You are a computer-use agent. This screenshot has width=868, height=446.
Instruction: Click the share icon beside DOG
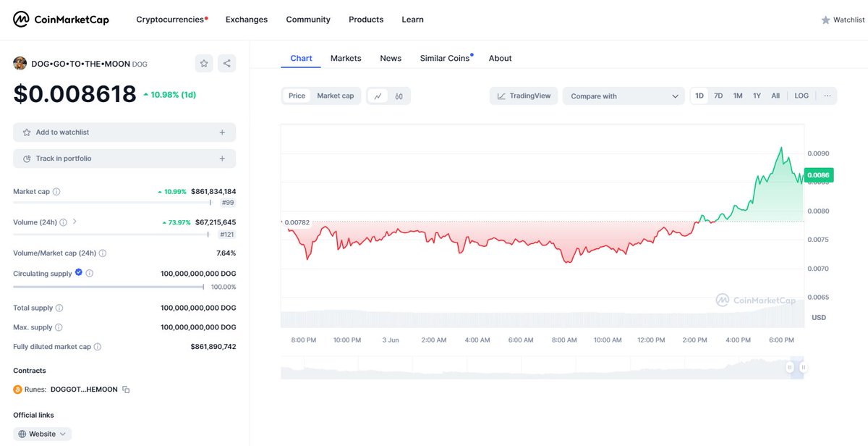227,64
